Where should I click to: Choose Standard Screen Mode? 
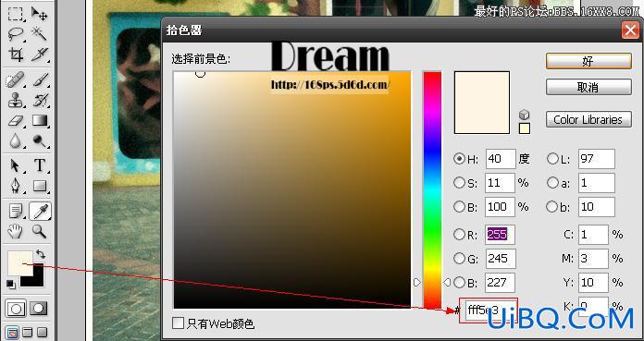(13, 332)
